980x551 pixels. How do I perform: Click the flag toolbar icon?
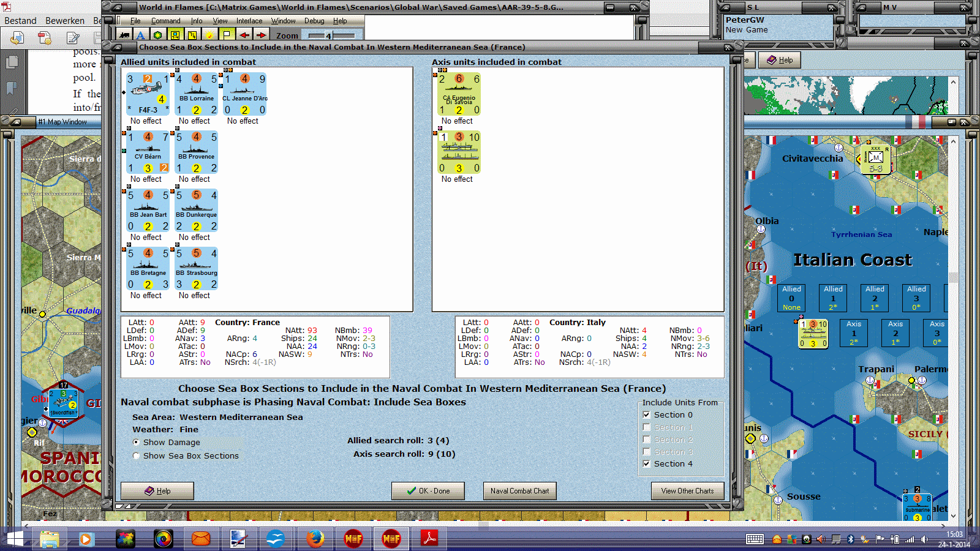(227, 35)
